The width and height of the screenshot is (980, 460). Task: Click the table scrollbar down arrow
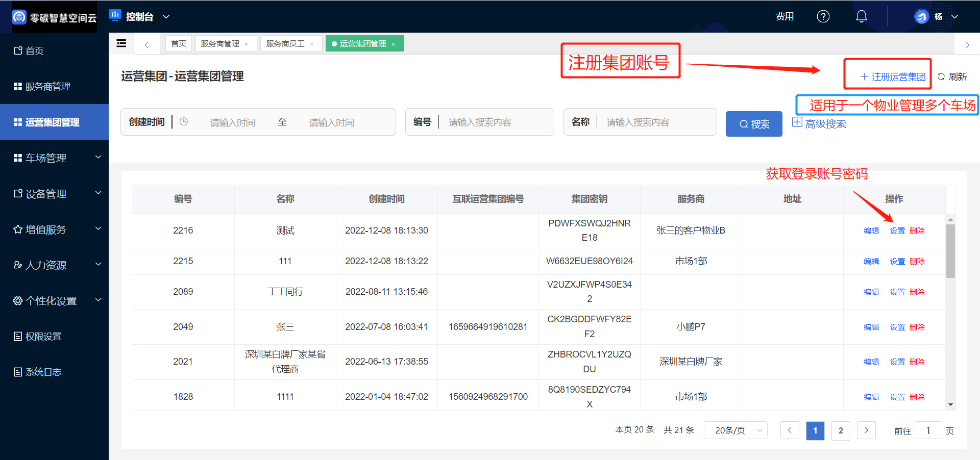point(950,405)
